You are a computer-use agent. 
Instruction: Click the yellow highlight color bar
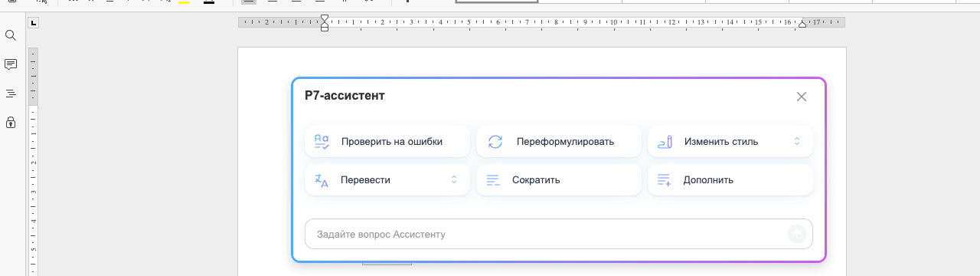184,2
